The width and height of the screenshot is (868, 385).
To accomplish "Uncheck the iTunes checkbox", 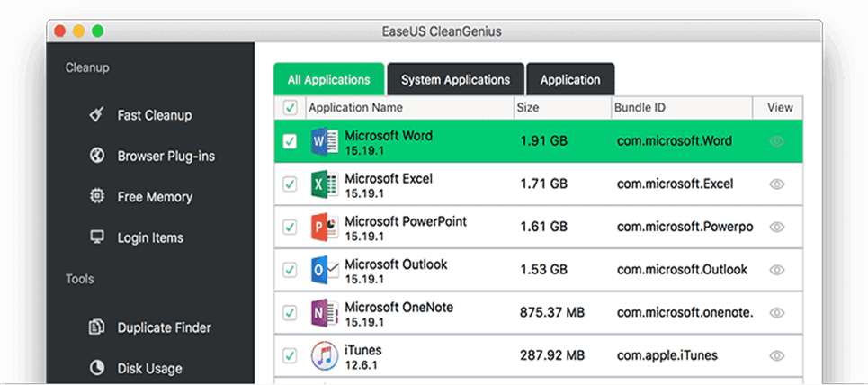I will click(290, 355).
